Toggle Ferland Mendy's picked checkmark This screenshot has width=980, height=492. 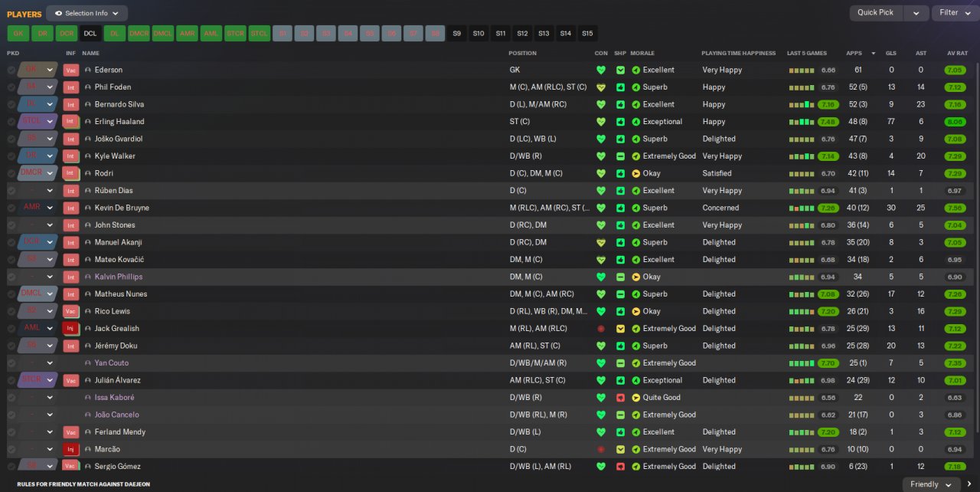(x=11, y=432)
